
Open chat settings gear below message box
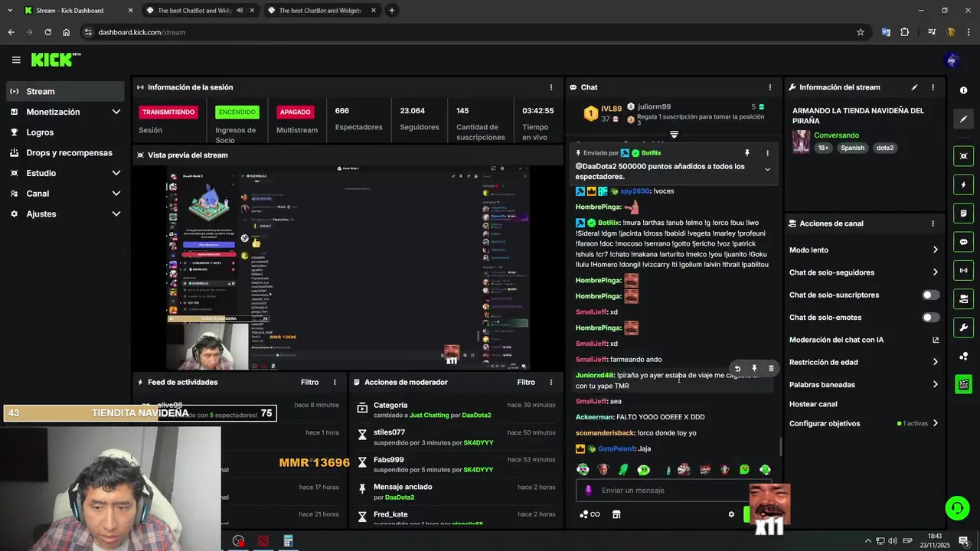point(731,514)
